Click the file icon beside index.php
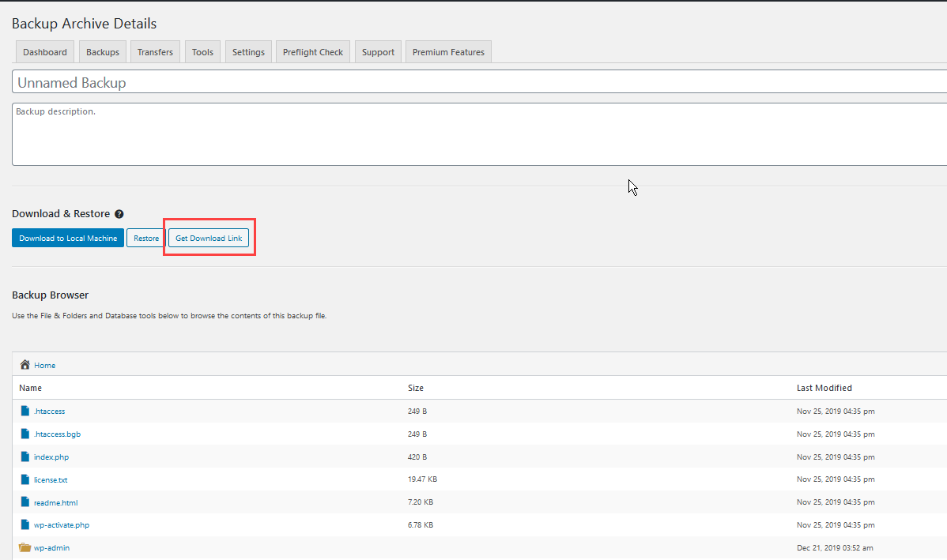 pos(24,457)
